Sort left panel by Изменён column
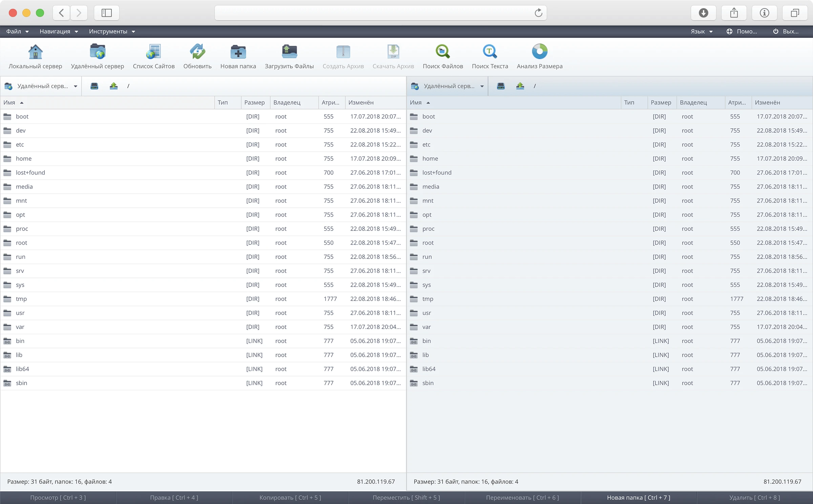The height and width of the screenshot is (504, 813). click(361, 103)
